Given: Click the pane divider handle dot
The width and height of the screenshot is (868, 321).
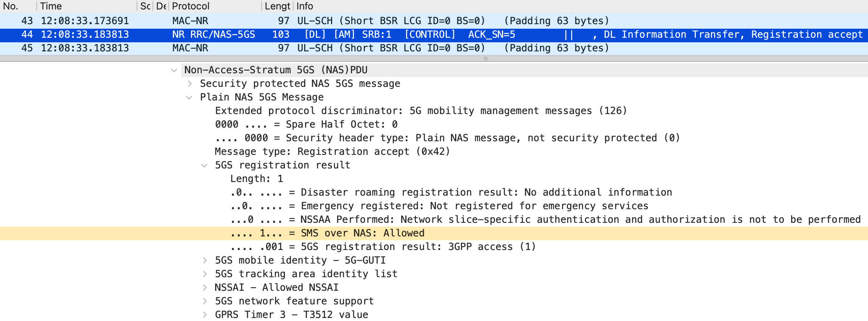Looking at the screenshot, I should (486, 59).
